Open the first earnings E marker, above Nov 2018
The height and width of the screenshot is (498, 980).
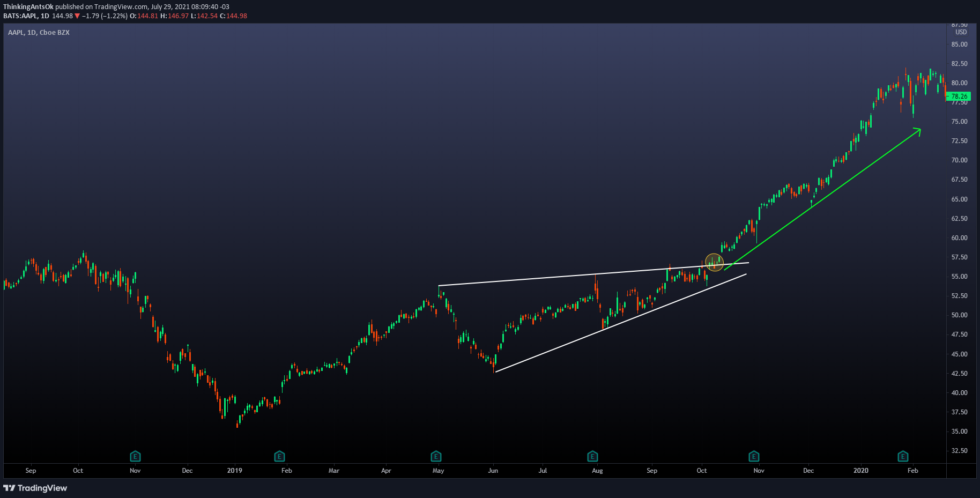[x=135, y=456]
